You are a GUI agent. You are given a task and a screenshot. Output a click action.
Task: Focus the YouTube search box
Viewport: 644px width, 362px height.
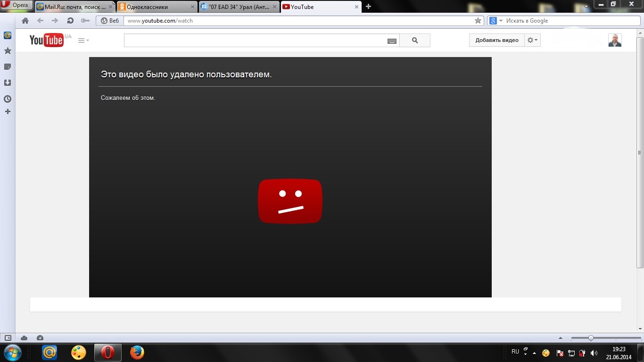click(x=255, y=41)
